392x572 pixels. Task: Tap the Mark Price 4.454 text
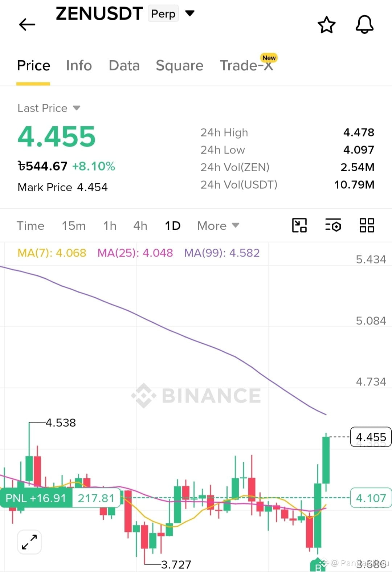(62, 187)
